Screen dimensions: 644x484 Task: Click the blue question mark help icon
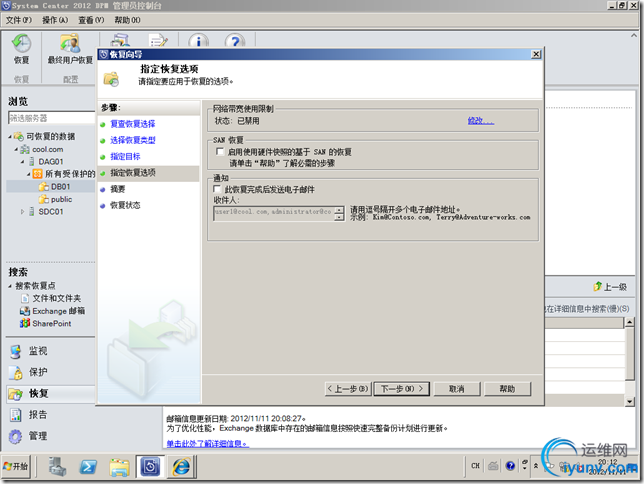pyautogui.click(x=235, y=40)
